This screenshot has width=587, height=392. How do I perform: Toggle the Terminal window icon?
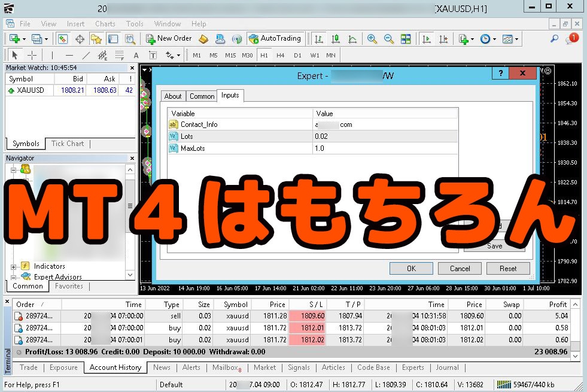click(113, 38)
